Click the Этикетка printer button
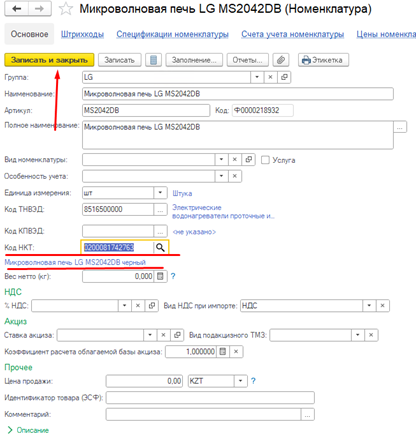 tap(323, 60)
